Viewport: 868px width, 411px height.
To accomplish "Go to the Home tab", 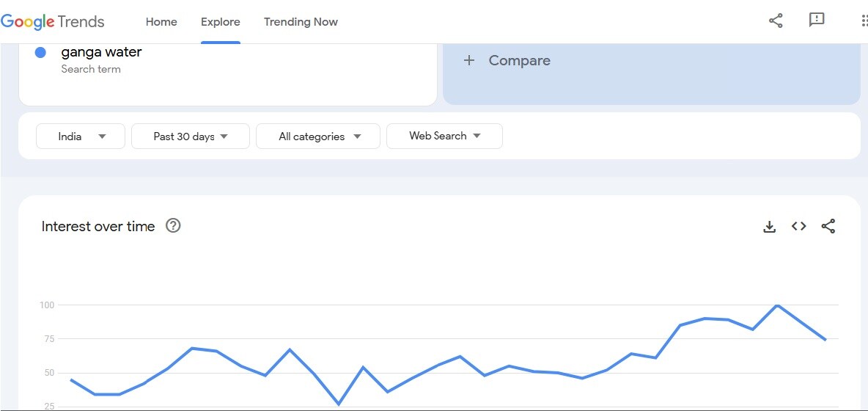I will (x=161, y=22).
